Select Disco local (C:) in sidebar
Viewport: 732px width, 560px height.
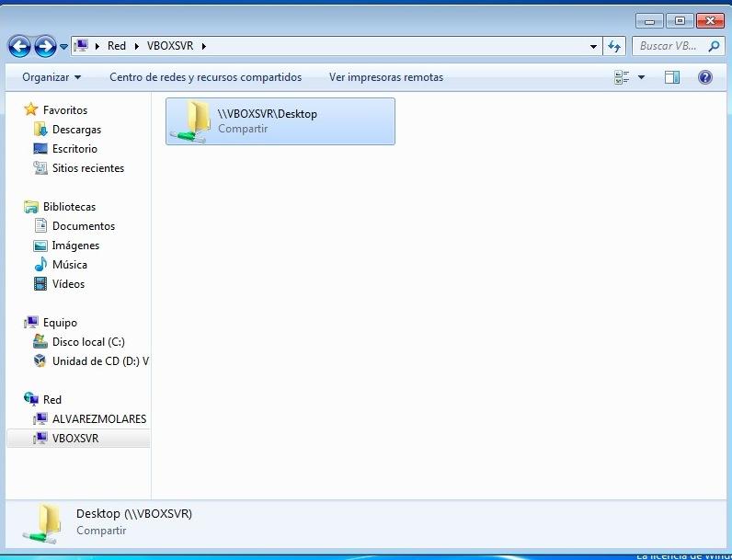88,342
